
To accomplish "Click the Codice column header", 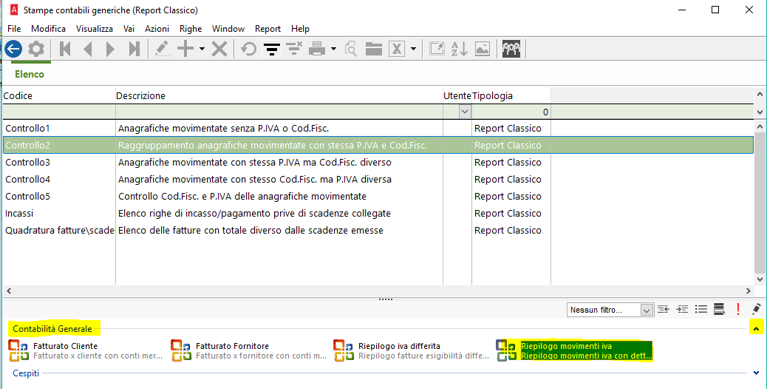I will coord(59,96).
